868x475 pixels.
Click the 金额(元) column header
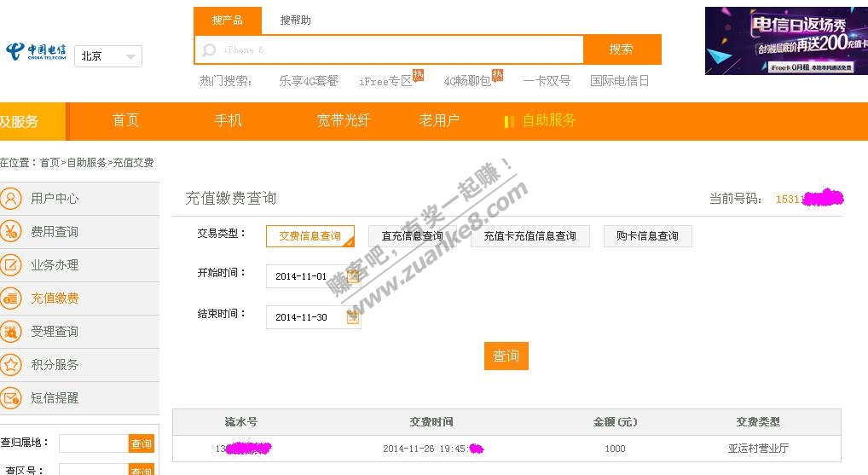615,422
